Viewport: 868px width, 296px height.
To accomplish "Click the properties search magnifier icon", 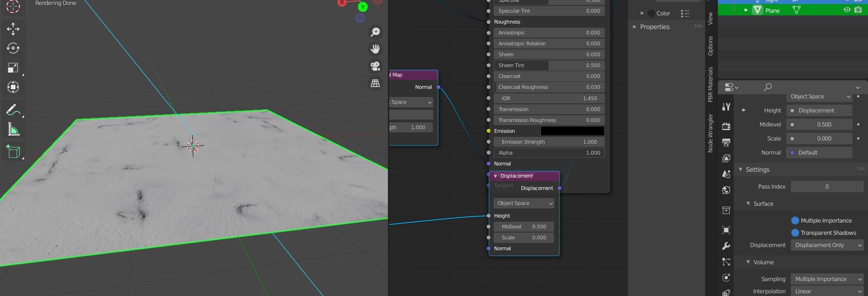I will point(768,87).
